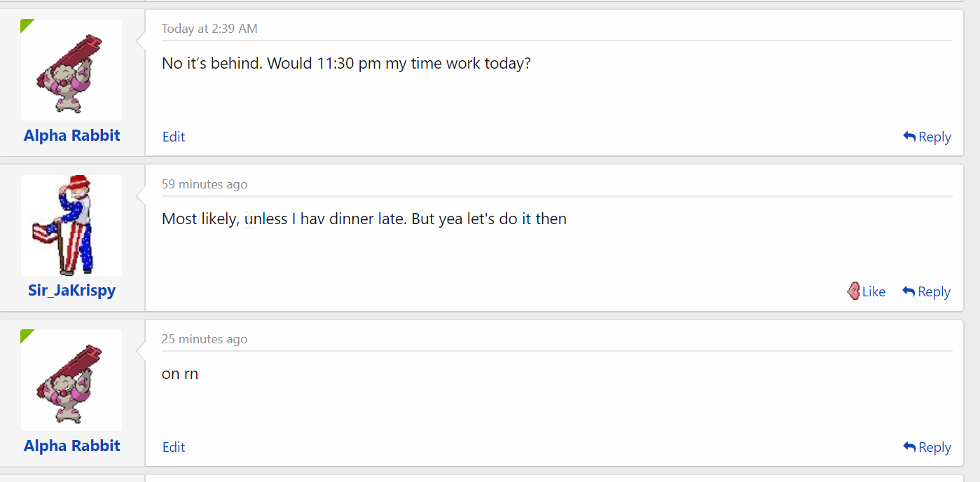Reply to the 'on rn' message text

tap(927, 447)
